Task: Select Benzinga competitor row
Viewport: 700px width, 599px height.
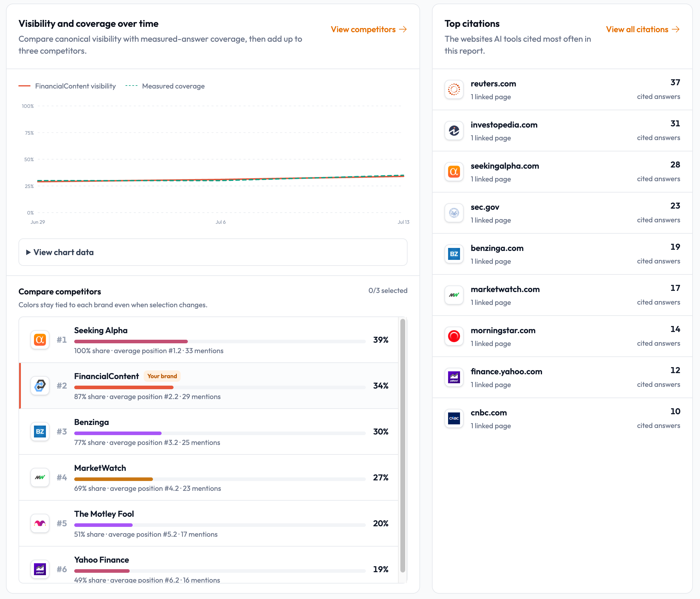Action: tap(208, 432)
